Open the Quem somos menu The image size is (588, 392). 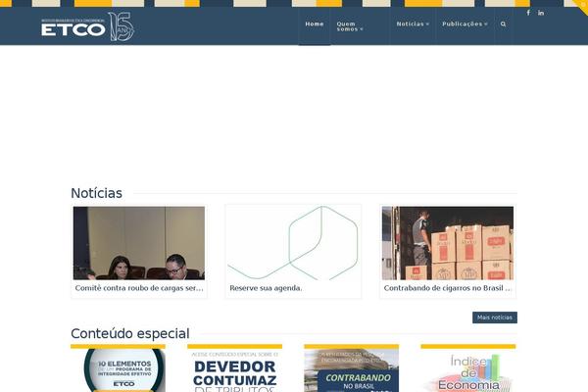click(x=349, y=26)
